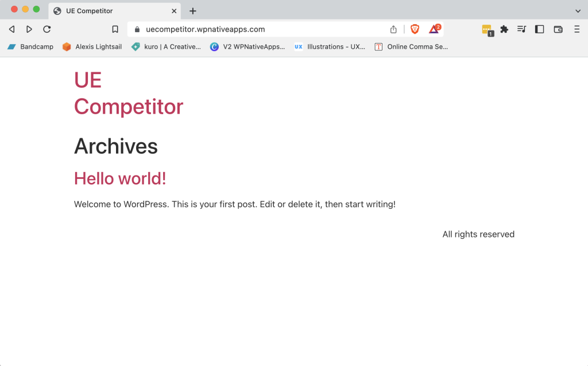Click the yellow minimize window button
The height and width of the screenshot is (366, 588).
[x=25, y=9]
